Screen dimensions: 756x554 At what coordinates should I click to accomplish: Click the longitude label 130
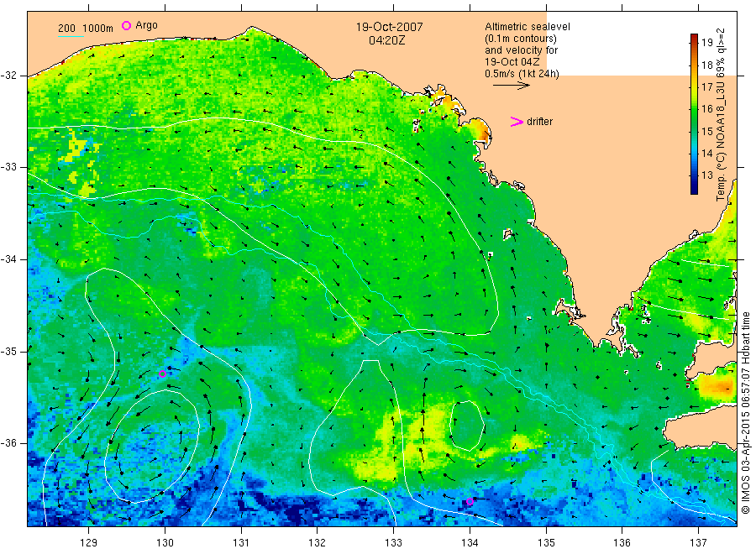[165, 543]
